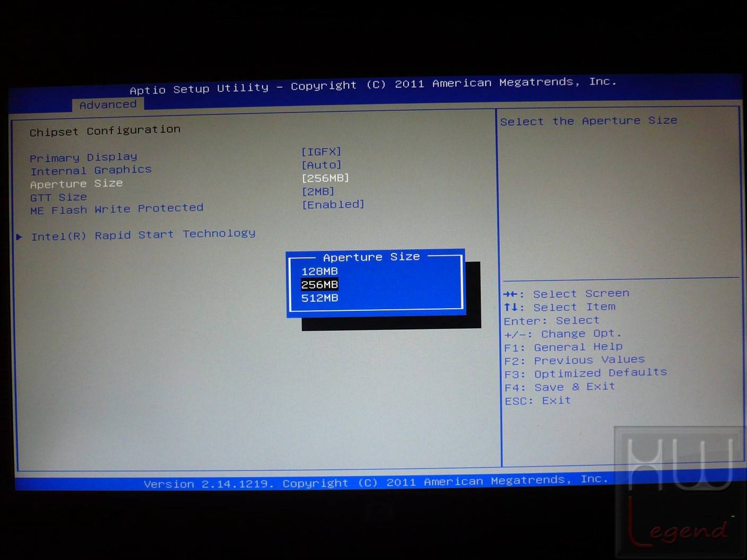Click the Version 2.14.1219 footer text
747x560 pixels.
(x=376, y=482)
